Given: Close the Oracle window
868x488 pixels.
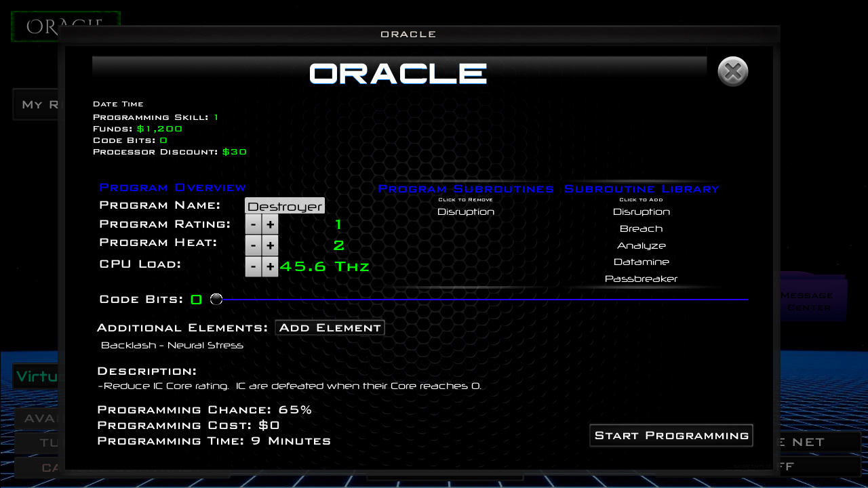Looking at the screenshot, I should tap(732, 71).
